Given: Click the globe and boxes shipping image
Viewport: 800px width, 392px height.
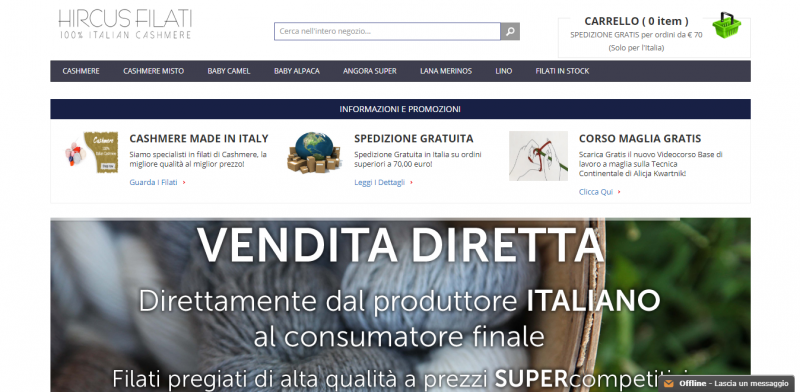Looking at the screenshot, I should [314, 152].
